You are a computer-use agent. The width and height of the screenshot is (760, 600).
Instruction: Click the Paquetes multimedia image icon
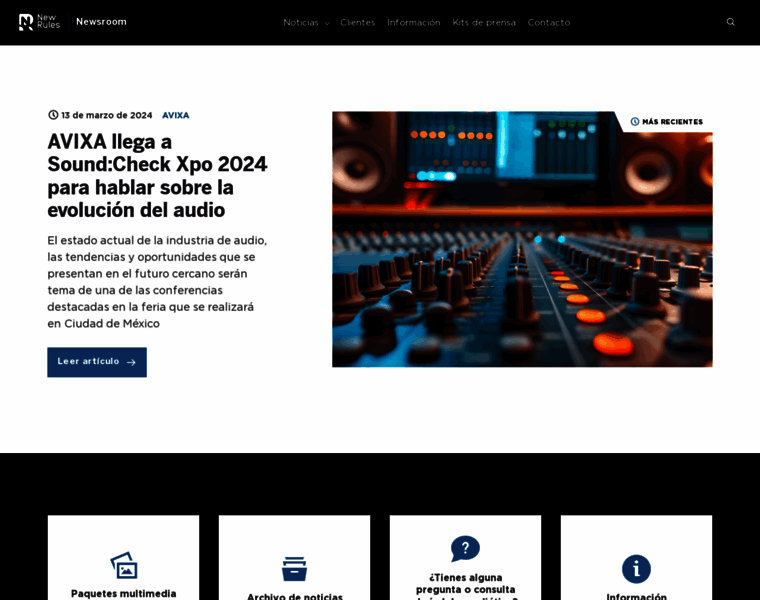click(x=124, y=565)
